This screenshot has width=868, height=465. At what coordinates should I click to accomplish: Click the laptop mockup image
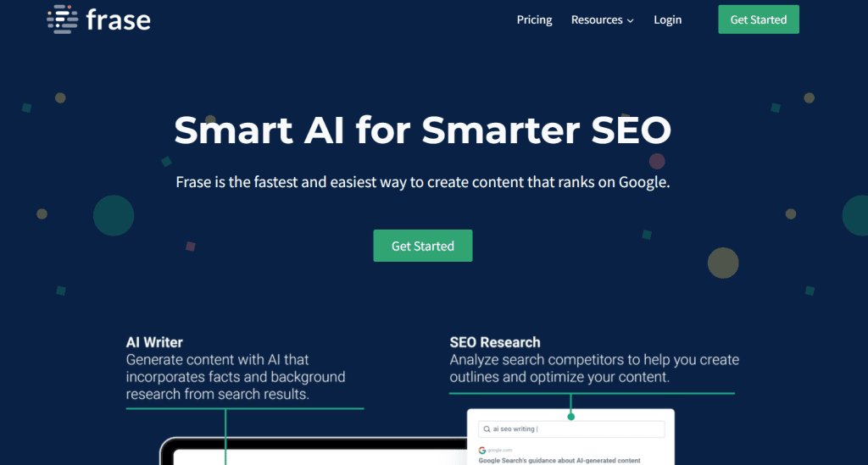(x=313, y=451)
